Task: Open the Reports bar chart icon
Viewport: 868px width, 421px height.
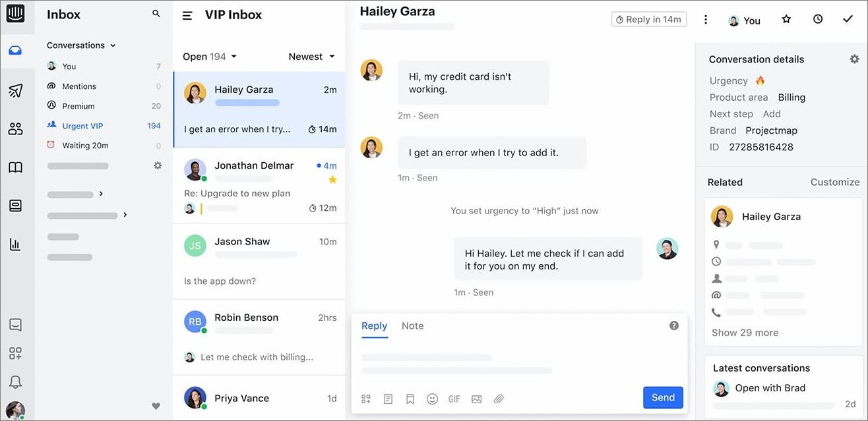Action: 15,244
